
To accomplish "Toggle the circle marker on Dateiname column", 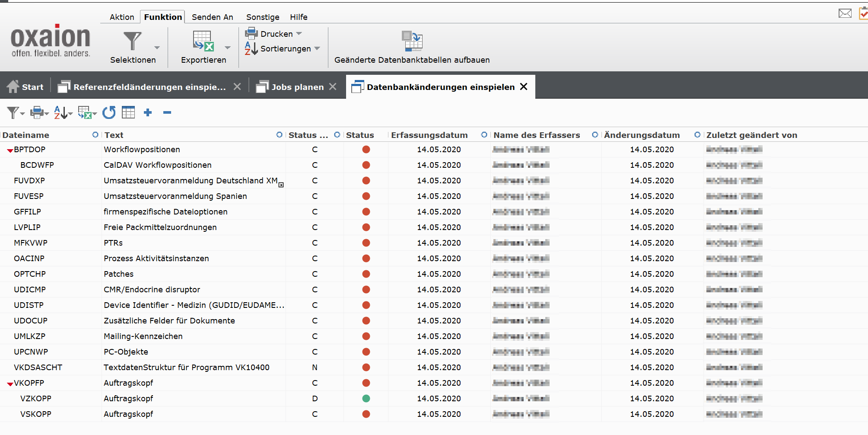I will 95,135.
